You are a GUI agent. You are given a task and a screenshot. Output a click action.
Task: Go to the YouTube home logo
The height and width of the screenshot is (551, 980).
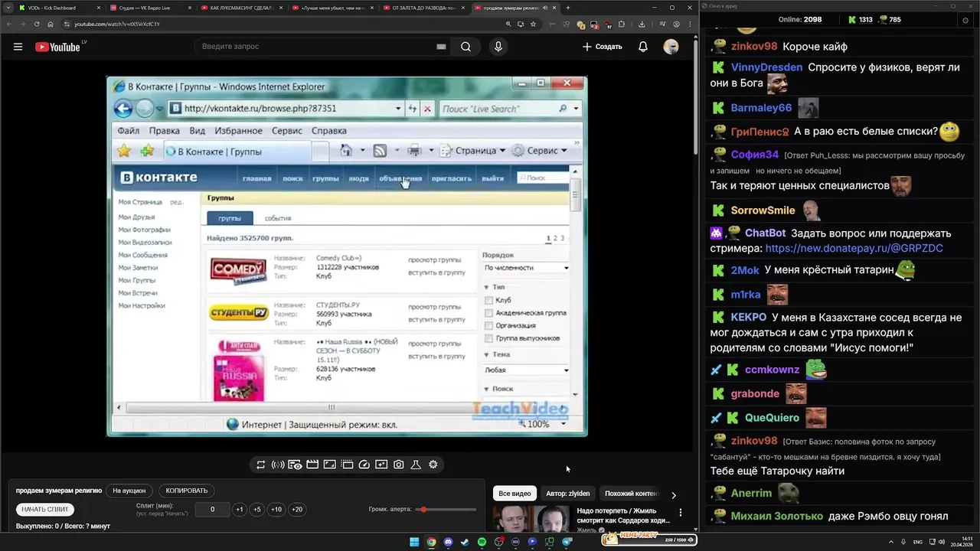(57, 47)
